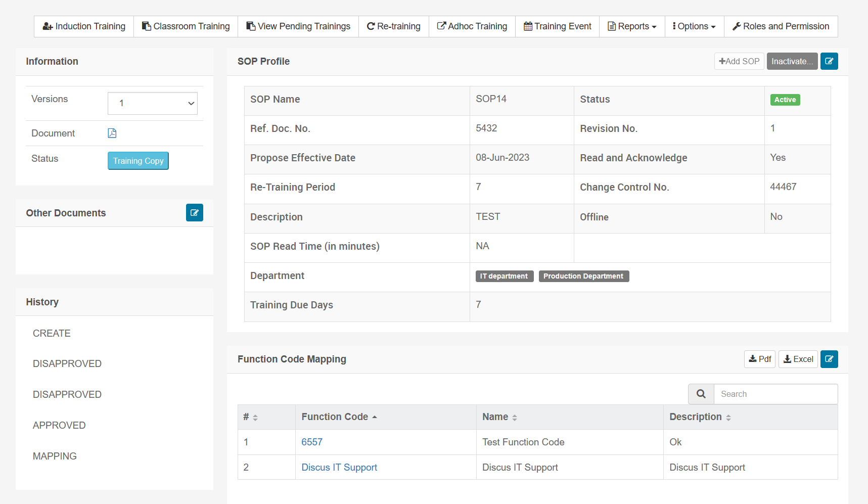Click the Description TEST value

point(488,216)
